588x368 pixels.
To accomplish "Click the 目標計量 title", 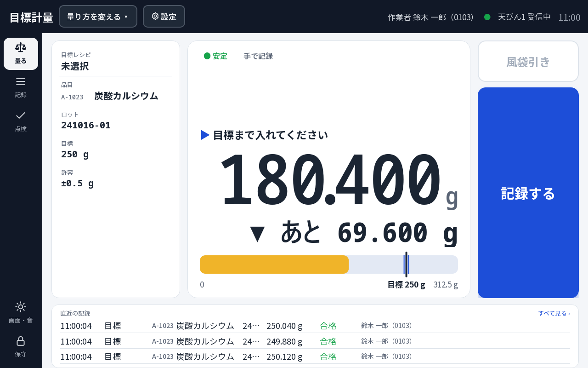I will pyautogui.click(x=31, y=17).
